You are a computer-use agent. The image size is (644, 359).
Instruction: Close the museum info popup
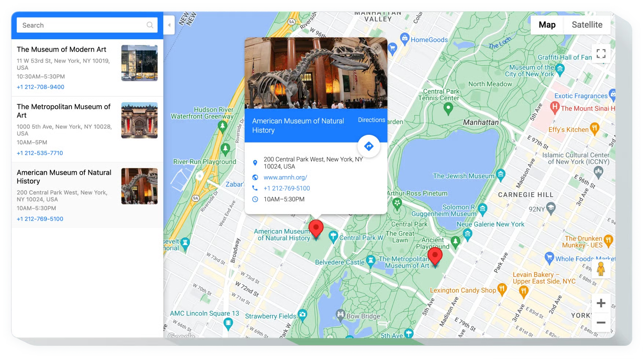click(x=376, y=49)
